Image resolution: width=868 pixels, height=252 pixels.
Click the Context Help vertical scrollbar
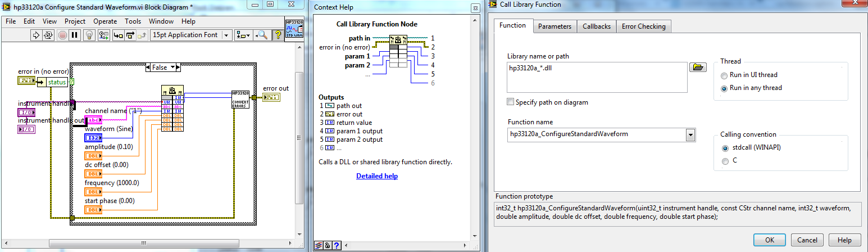coord(474,127)
